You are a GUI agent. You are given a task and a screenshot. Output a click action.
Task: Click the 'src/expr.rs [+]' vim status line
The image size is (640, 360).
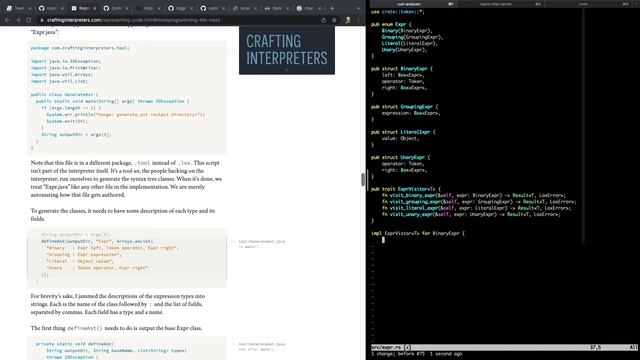coord(391,347)
